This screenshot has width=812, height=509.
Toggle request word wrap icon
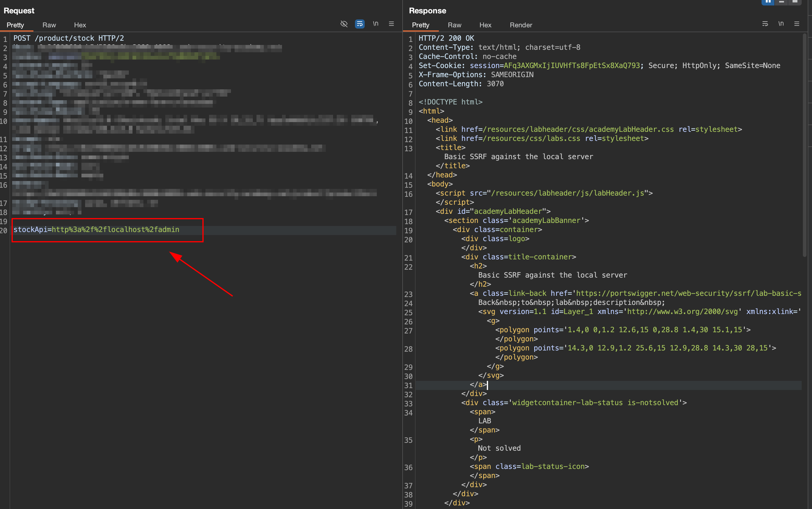point(360,24)
